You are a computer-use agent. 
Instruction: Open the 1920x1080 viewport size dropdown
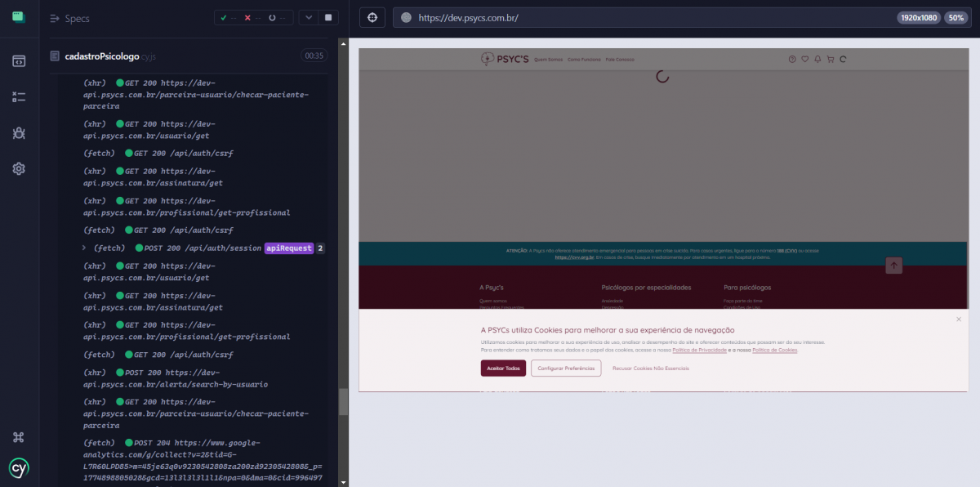918,17
